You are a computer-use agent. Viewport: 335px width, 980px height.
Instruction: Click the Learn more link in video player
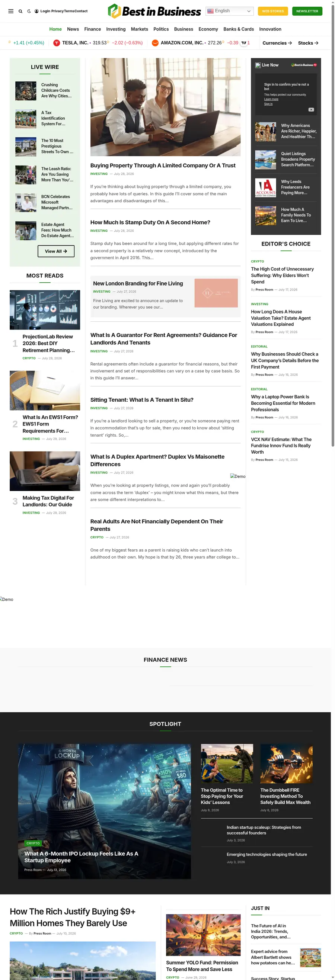pyautogui.click(x=271, y=99)
